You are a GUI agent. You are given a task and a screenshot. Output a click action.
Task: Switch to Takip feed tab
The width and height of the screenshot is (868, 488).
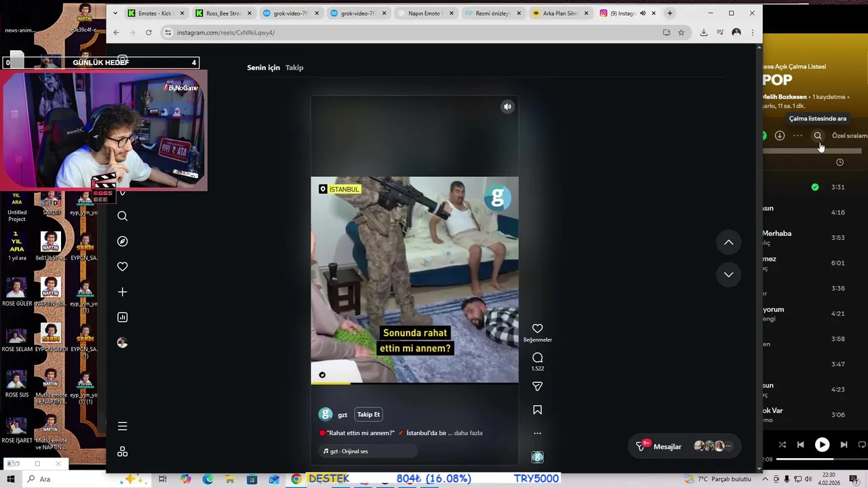click(x=294, y=68)
